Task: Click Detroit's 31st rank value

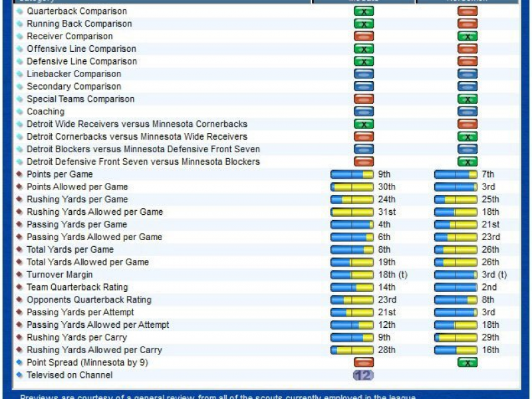Action: click(387, 212)
